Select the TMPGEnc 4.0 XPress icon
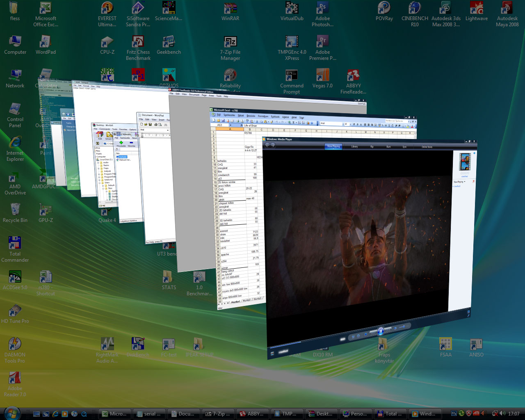 pos(292,48)
